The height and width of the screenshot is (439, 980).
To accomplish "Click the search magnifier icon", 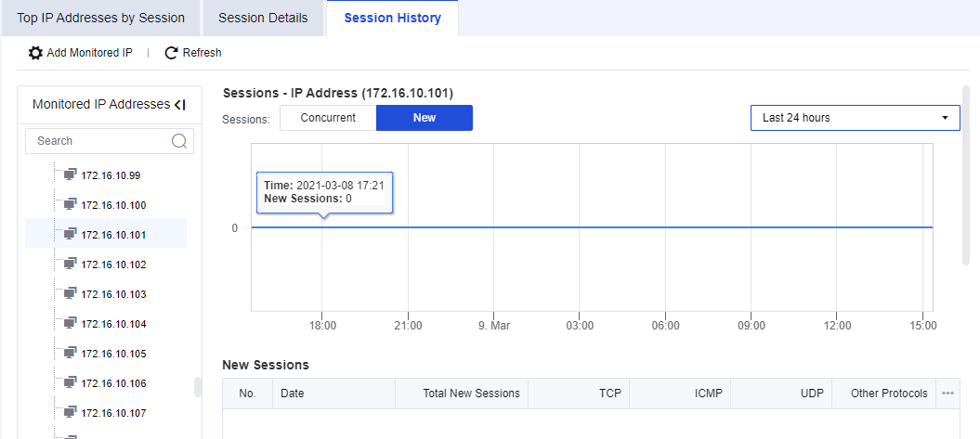I will point(179,141).
